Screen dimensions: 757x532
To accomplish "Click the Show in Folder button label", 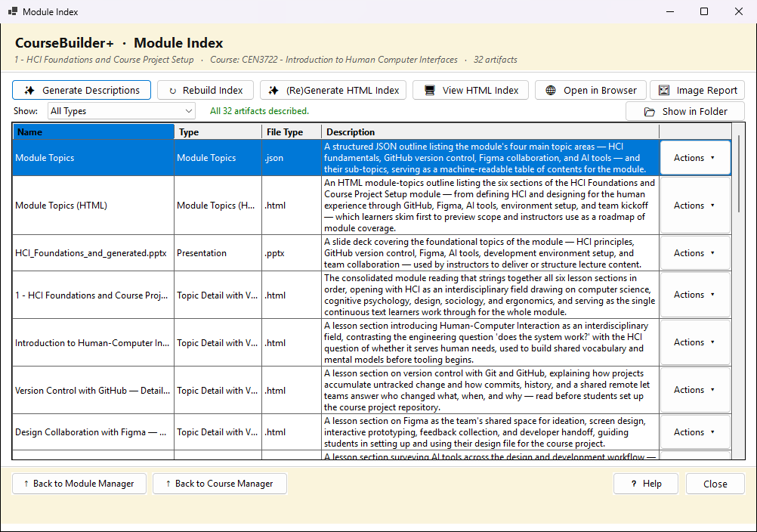I will (x=695, y=112).
